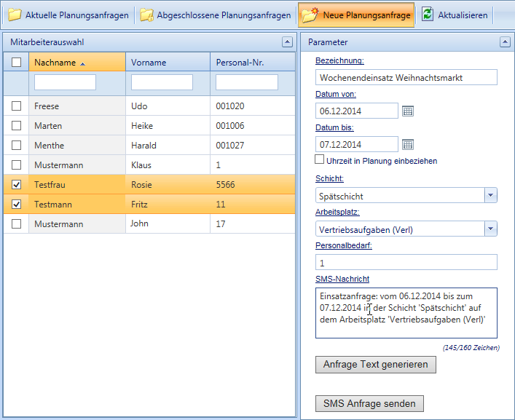Click the SMS-Nachricht label link
The height and width of the screenshot is (420, 515).
click(342, 280)
